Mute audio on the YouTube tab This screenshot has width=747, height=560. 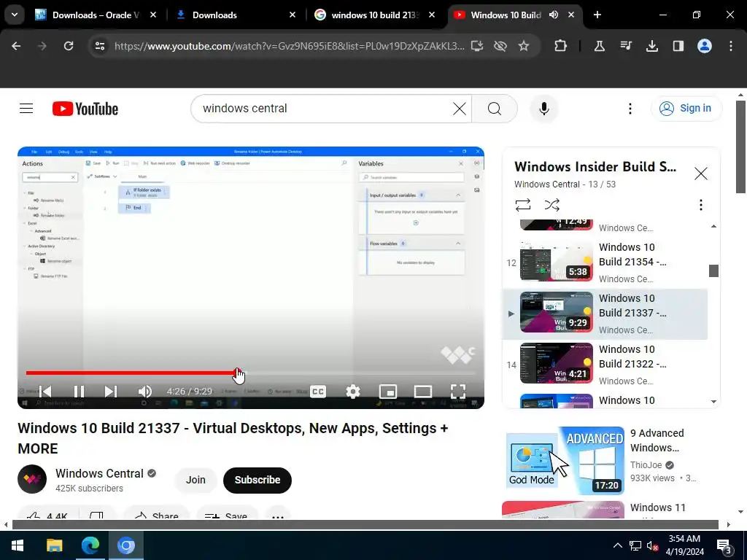click(x=553, y=15)
